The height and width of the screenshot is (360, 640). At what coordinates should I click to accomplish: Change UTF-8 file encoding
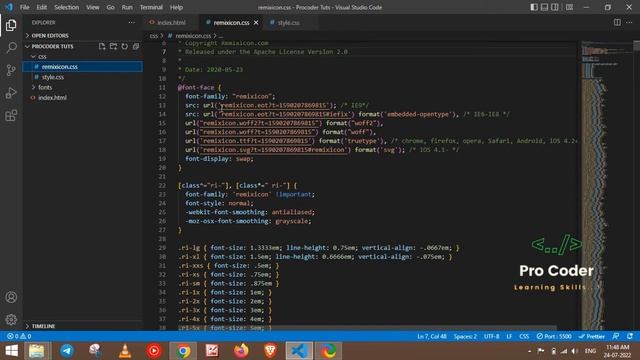(x=491, y=336)
